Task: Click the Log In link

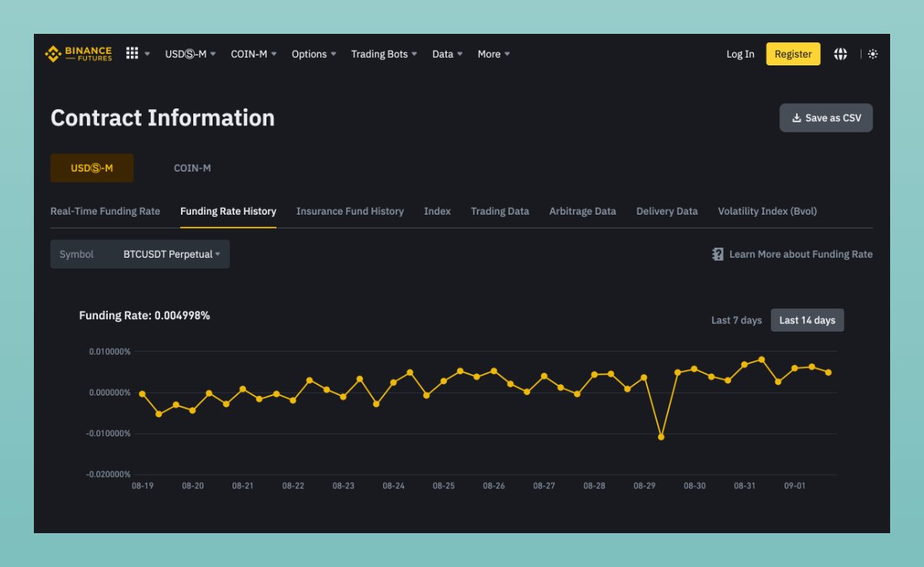Action: pyautogui.click(x=739, y=53)
